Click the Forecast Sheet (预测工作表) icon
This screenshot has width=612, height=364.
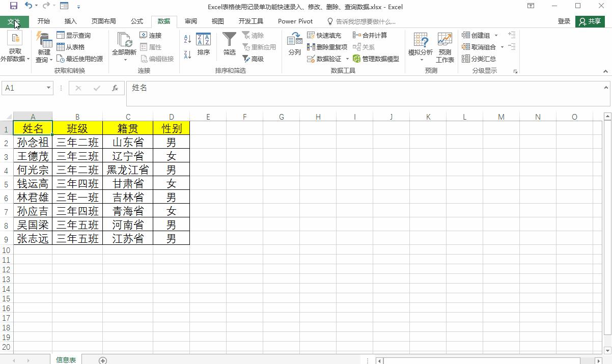[x=444, y=48]
